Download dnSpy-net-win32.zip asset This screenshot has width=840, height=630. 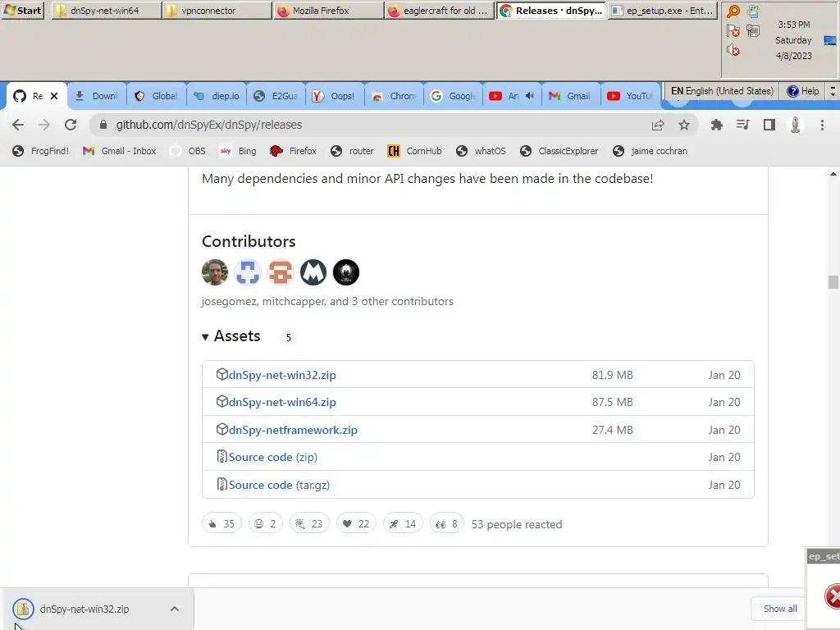282,375
